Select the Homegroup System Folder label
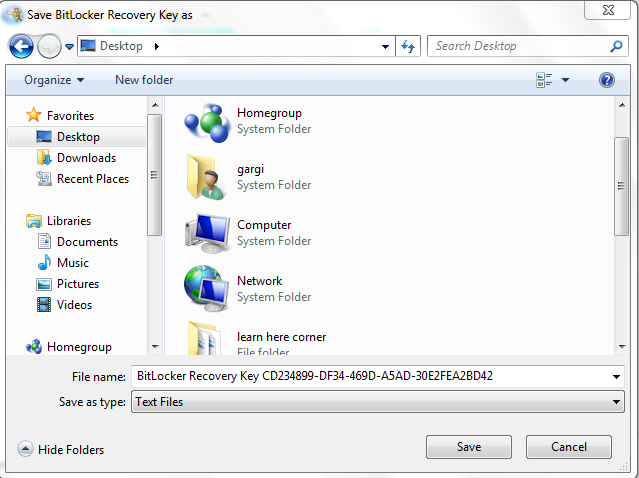 pyautogui.click(x=274, y=129)
